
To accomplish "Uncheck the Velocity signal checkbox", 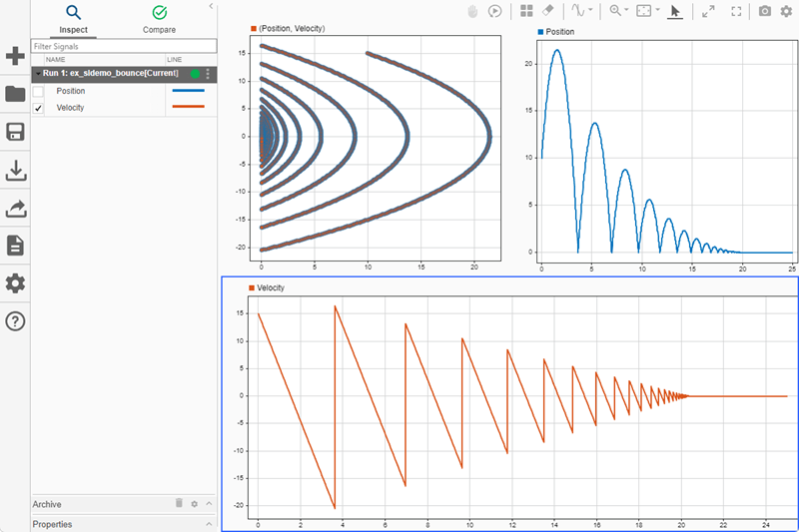I will point(39,108).
